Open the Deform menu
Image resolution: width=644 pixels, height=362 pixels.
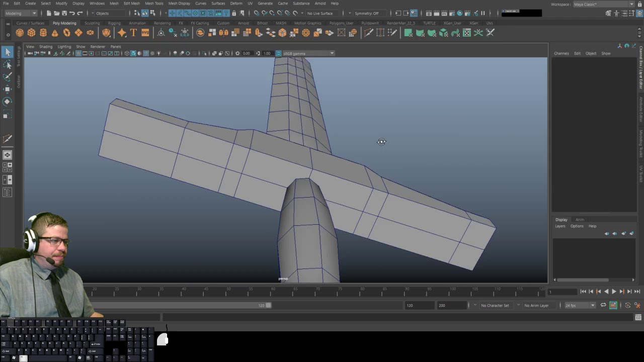(236, 4)
